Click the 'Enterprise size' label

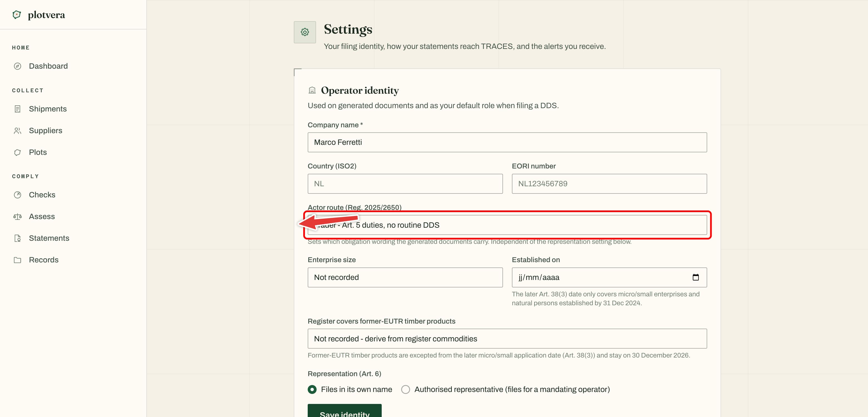point(332,260)
